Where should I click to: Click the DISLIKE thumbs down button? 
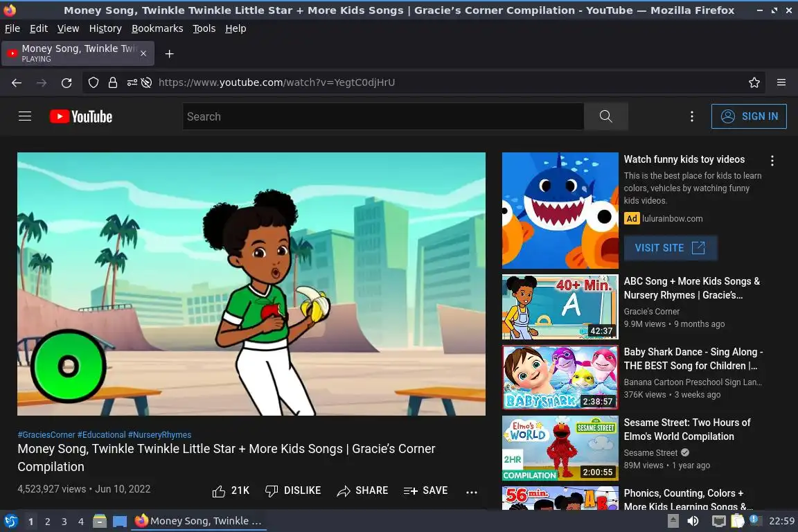tap(293, 490)
